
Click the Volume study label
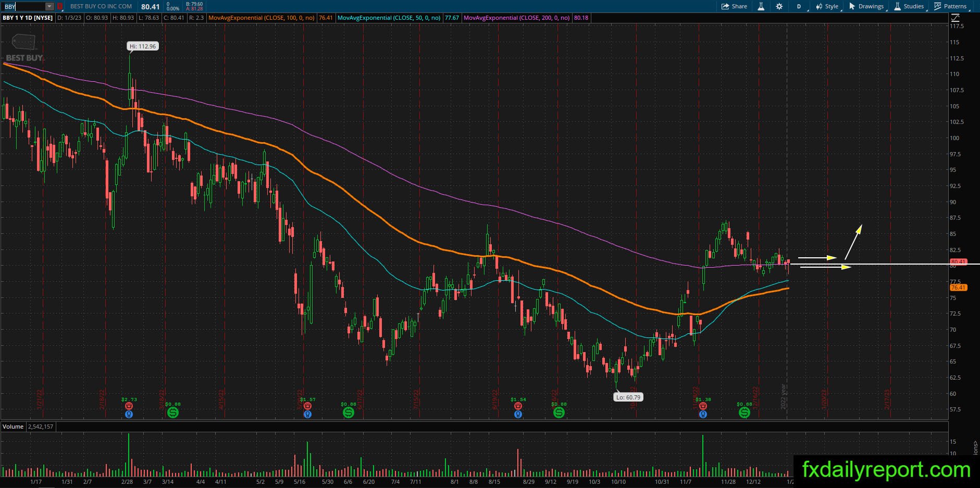(x=13, y=427)
